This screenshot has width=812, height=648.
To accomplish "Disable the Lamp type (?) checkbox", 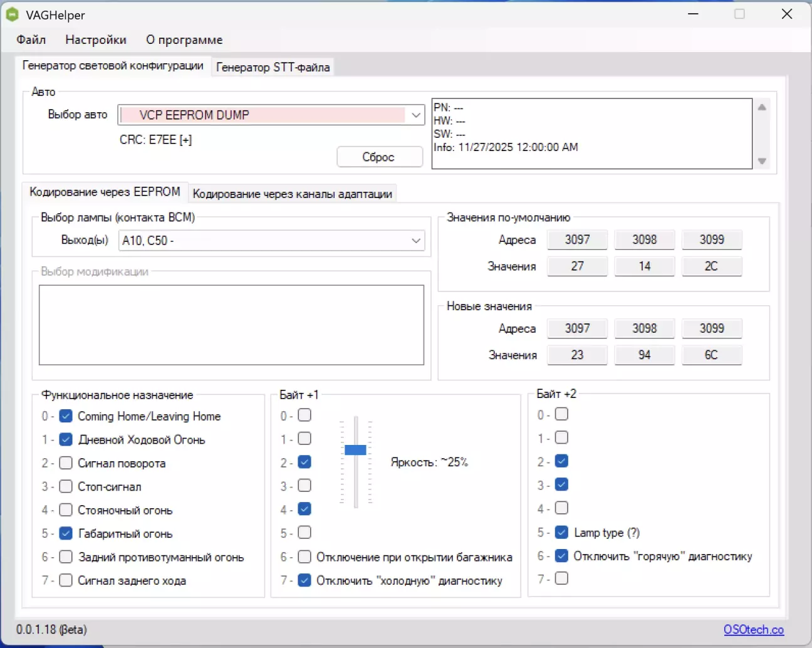I will click(561, 533).
